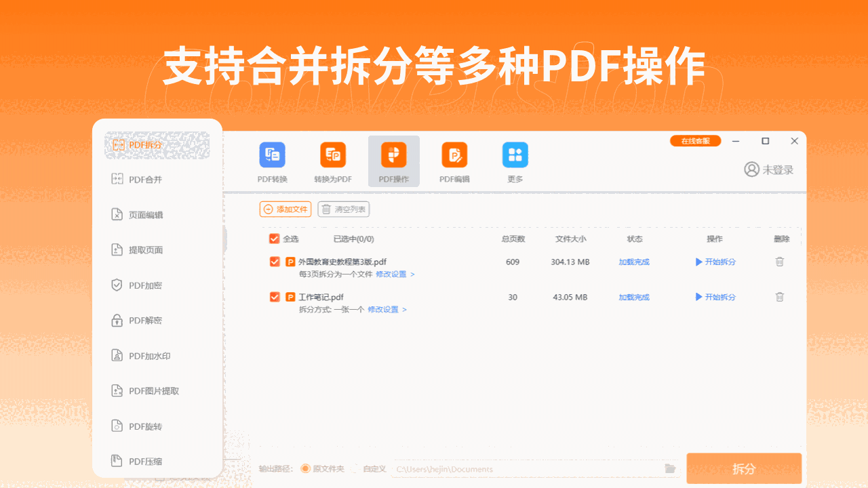Click 清空列表 to clear the file list
Viewport: 868px width, 488px height.
point(344,209)
